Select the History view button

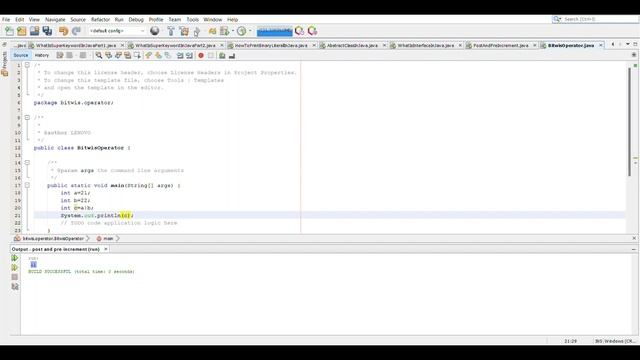(x=42, y=56)
